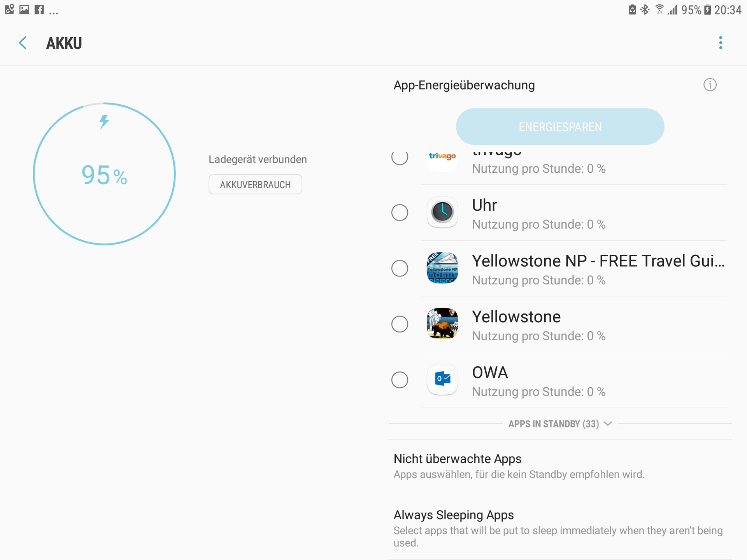The height and width of the screenshot is (560, 747).
Task: Open Always Sleeping Apps settings
Action: click(x=560, y=528)
